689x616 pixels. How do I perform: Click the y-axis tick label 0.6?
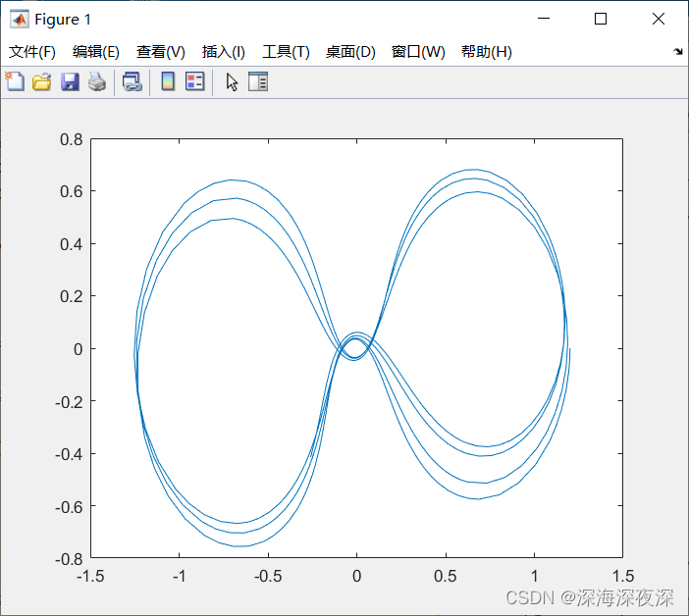(x=72, y=191)
